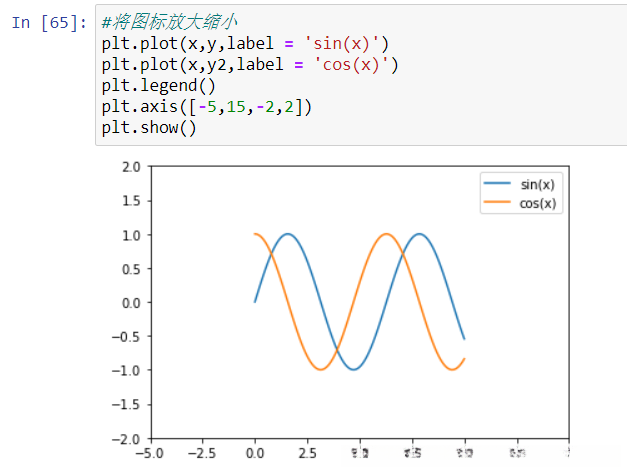Click the 1.0 y-axis tick label
Image resolution: width=627 pixels, height=475 pixels.
pos(132,235)
